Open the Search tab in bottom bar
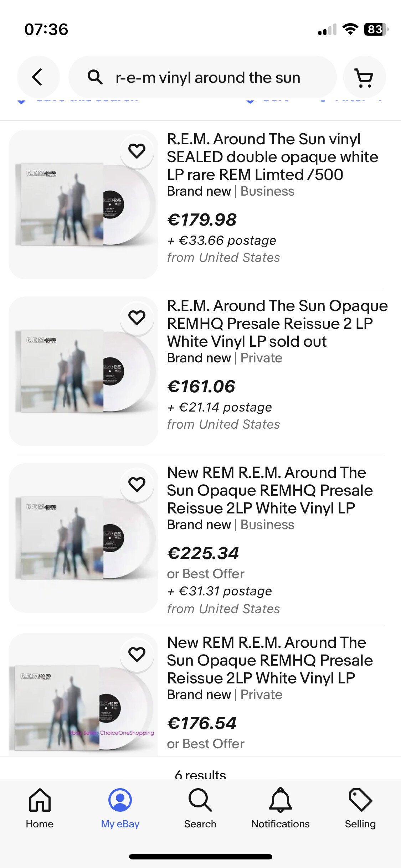The height and width of the screenshot is (868, 401). pos(200,808)
